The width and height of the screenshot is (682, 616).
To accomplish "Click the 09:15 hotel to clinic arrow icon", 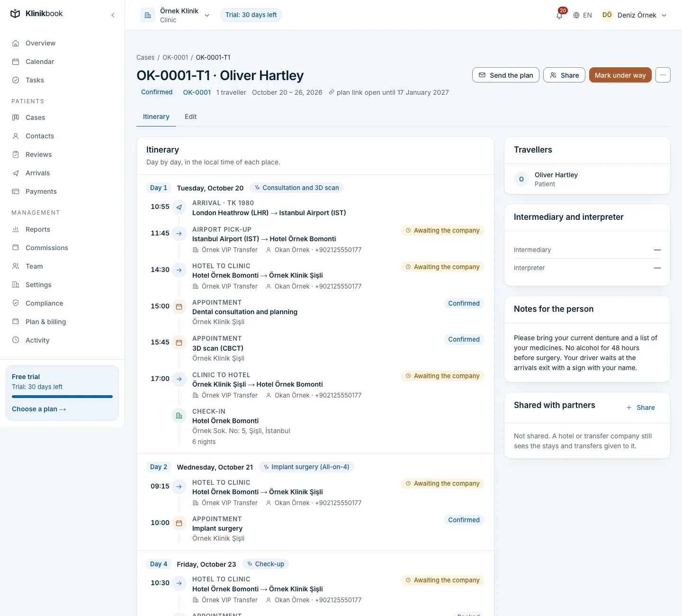I will coord(179,486).
